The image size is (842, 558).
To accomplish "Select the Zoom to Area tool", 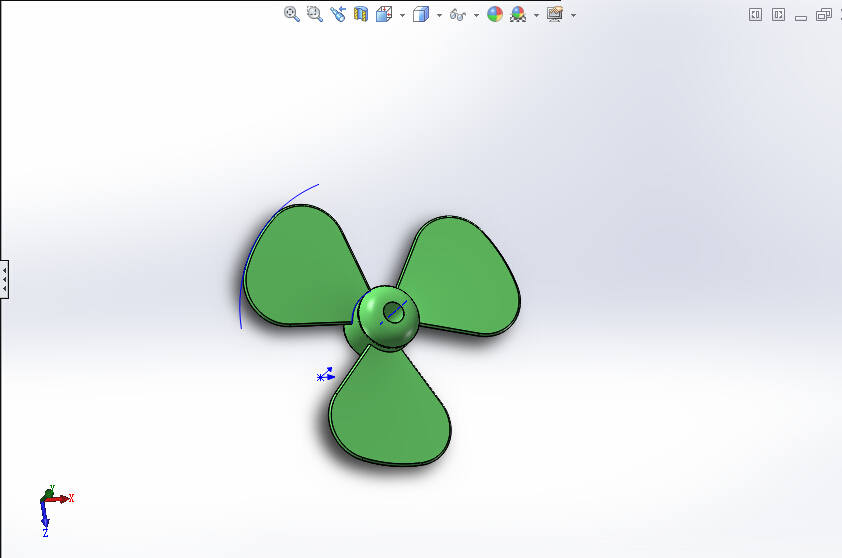I will pos(315,14).
